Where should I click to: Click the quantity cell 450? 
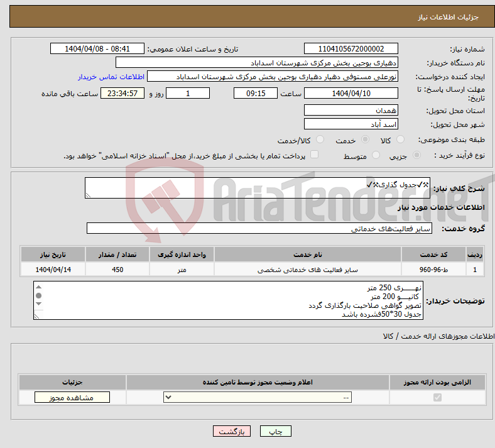[117, 270]
